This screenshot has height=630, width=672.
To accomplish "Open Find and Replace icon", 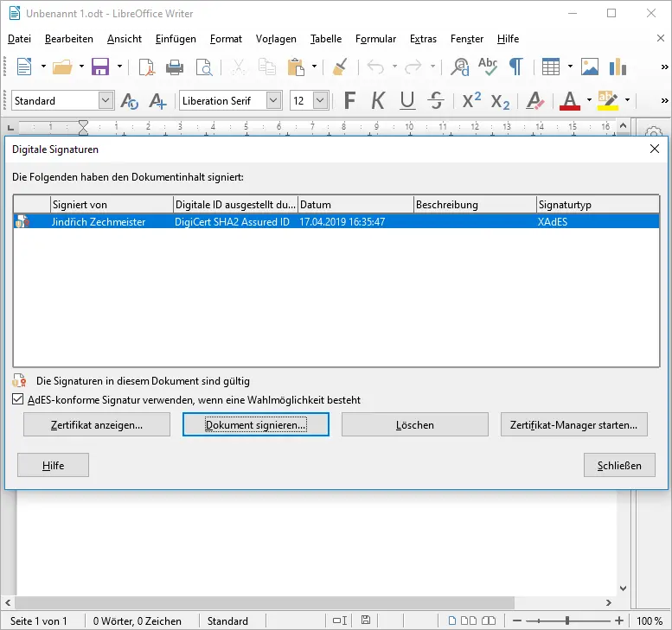I will tap(460, 67).
